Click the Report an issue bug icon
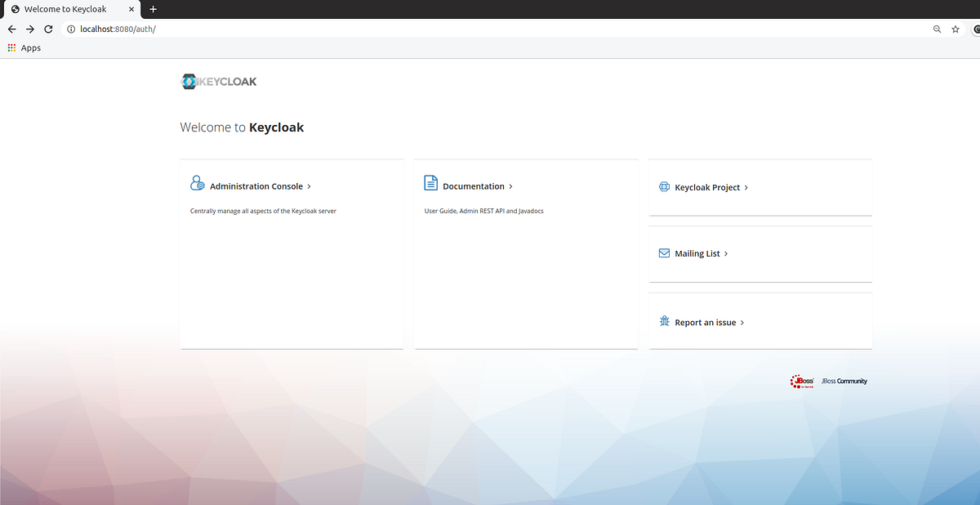The width and height of the screenshot is (980, 505). pos(664,321)
